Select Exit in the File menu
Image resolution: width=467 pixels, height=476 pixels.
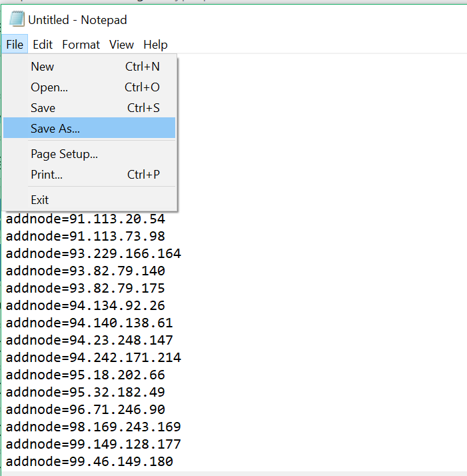(x=89, y=200)
